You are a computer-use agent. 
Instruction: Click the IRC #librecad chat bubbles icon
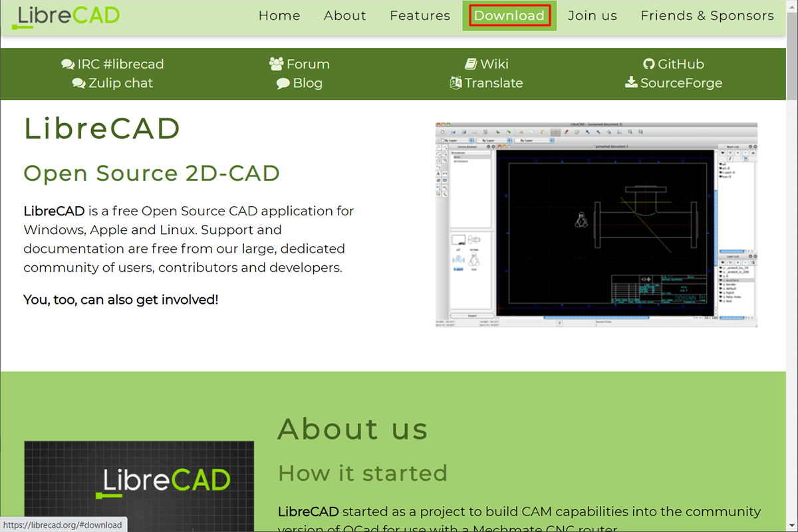[68, 65]
